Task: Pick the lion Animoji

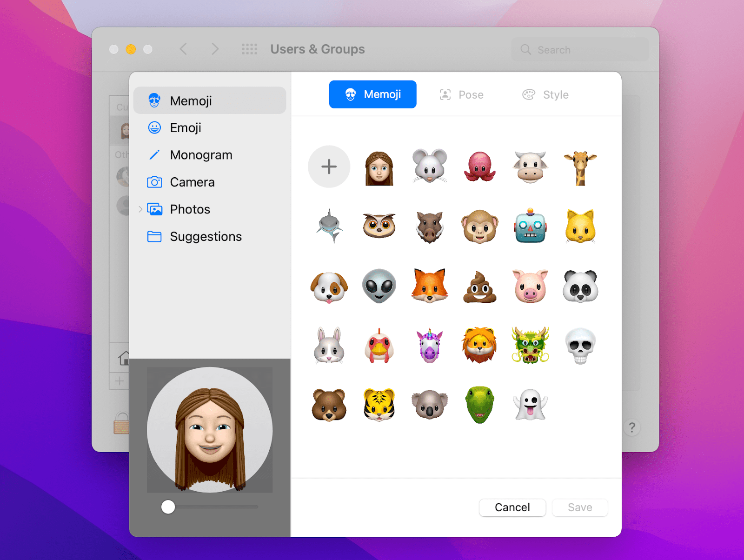Action: click(480, 346)
